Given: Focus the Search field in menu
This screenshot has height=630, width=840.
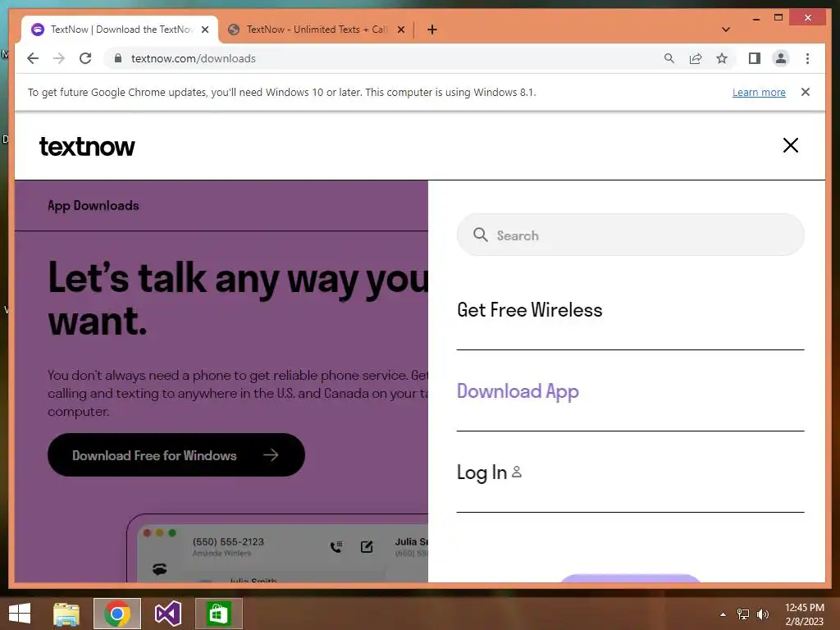Looking at the screenshot, I should 631,235.
